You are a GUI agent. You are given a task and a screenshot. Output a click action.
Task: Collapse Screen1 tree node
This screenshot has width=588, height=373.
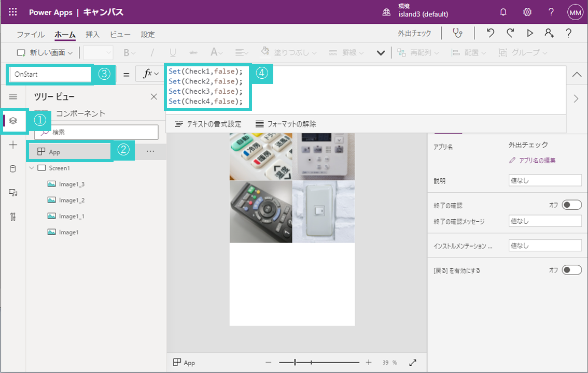click(x=32, y=168)
